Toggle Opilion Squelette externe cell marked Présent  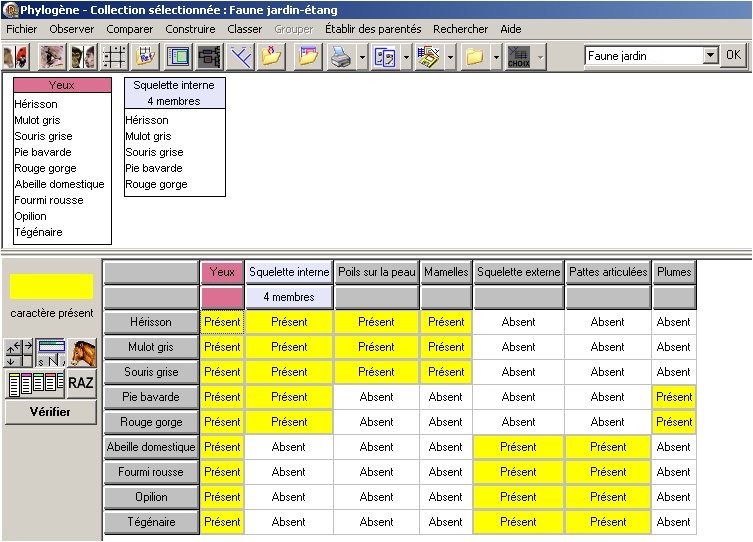click(518, 497)
